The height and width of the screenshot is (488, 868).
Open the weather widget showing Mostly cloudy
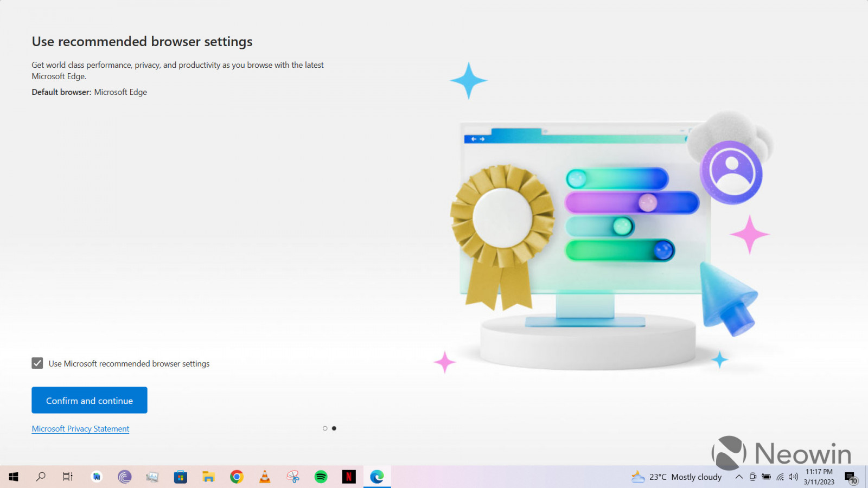(x=677, y=477)
